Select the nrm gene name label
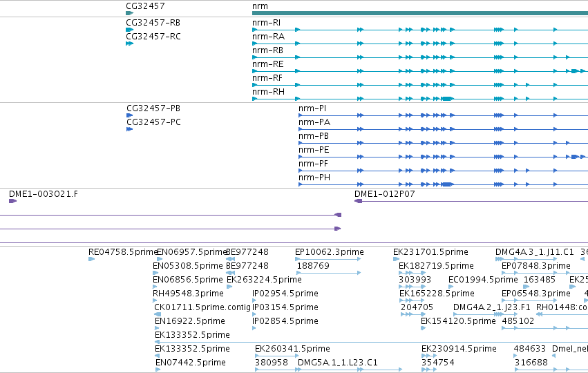Viewport: 588px width, 373px height. click(x=260, y=6)
